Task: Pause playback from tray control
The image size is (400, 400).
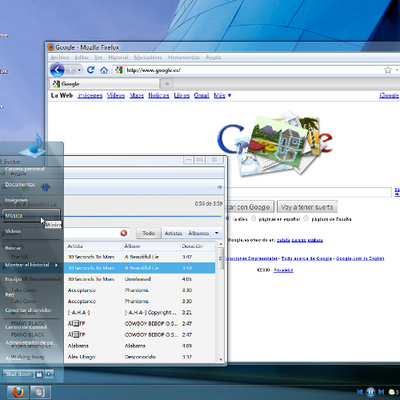Action: [x=370, y=392]
